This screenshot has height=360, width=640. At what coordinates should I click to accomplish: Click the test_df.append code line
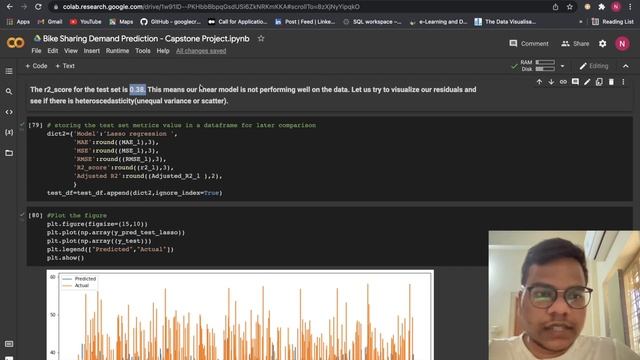[135, 193]
